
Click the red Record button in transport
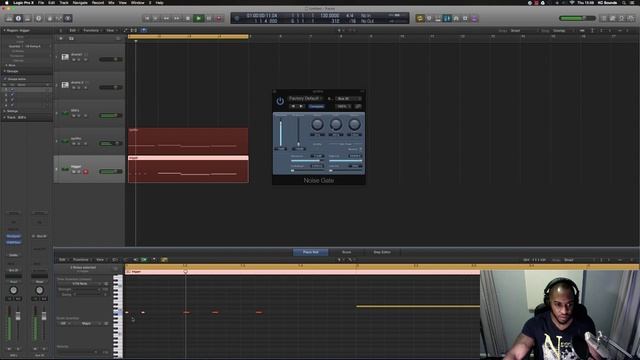point(219,18)
